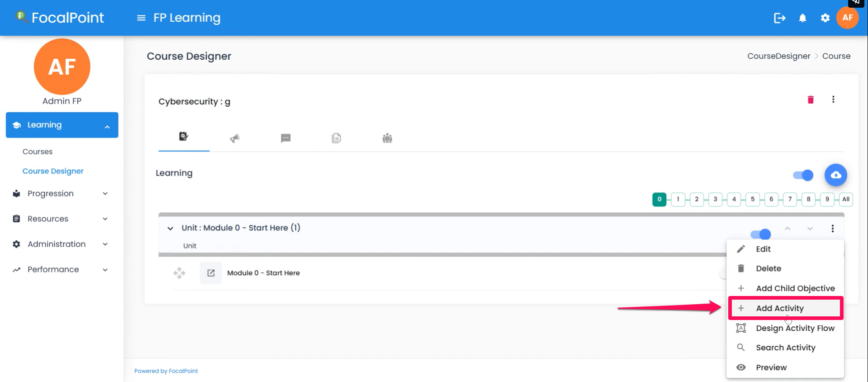Click the logout icon in header
The width and height of the screenshot is (868, 382).
tap(779, 18)
